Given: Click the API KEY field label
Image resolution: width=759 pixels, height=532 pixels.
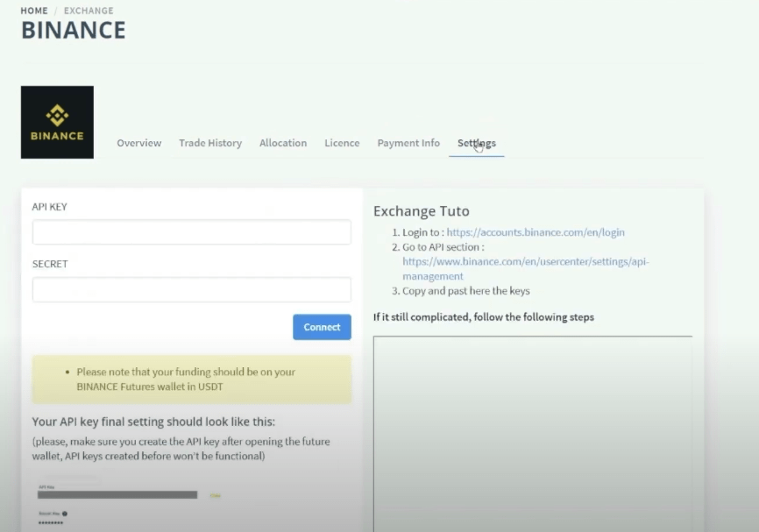Looking at the screenshot, I should click(x=49, y=207).
